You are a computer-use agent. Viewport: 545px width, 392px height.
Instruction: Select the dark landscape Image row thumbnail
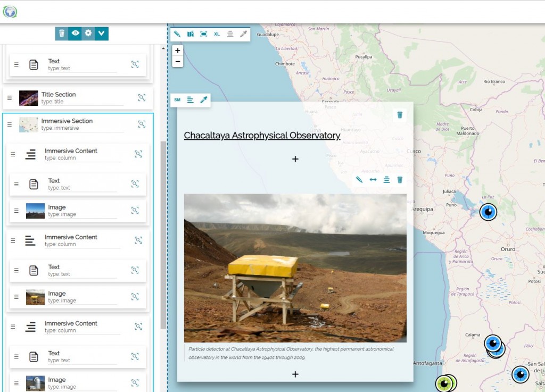tap(36, 211)
